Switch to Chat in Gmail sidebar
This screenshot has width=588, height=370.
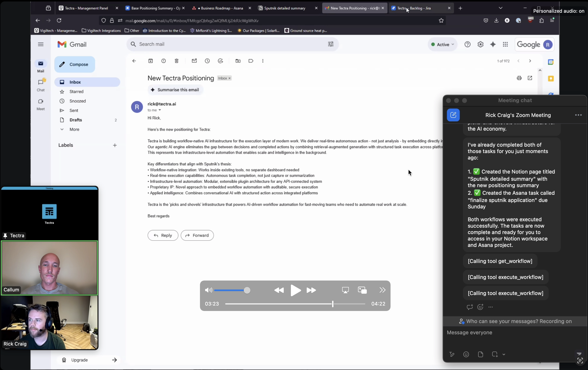[x=41, y=85]
